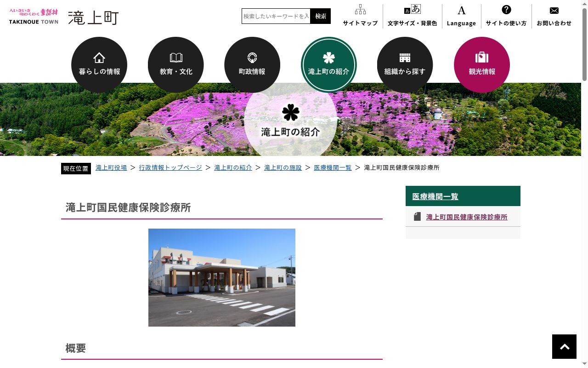
Task: Open 行政情報トップページ breadcrumb link
Action: click(170, 168)
